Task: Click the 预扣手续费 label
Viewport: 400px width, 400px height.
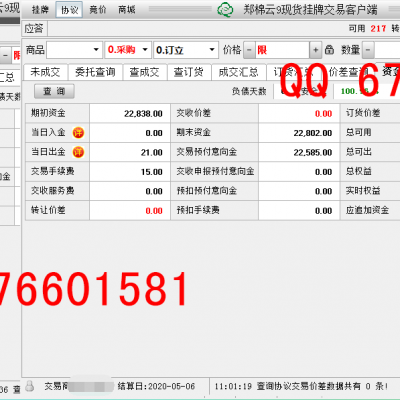Action: tap(198, 210)
